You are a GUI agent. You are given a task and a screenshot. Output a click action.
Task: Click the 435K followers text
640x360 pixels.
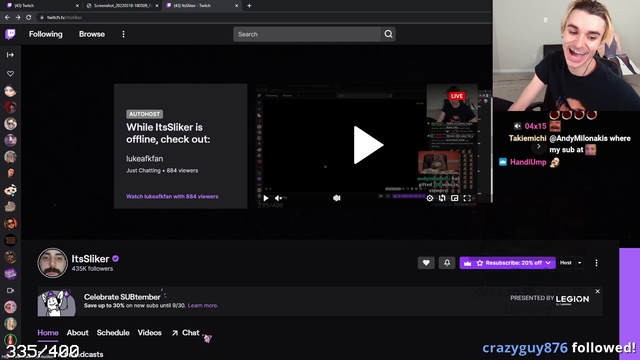point(92,269)
